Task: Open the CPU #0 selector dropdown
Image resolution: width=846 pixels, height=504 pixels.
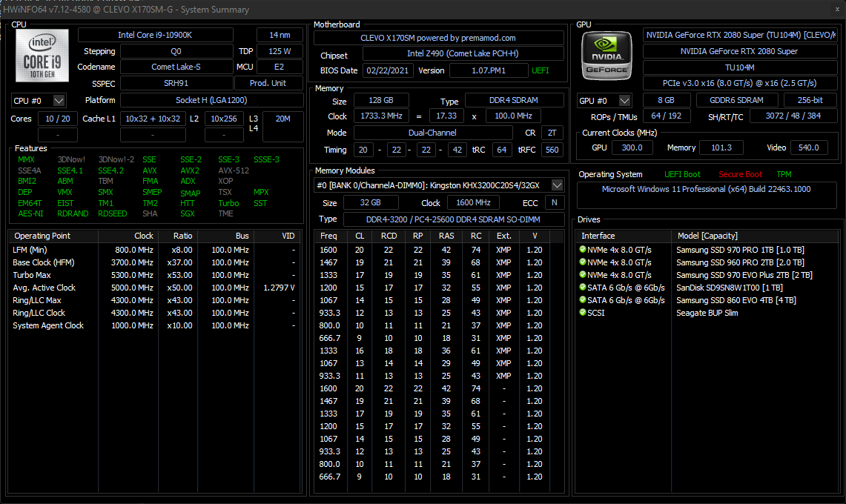Action: pos(59,101)
